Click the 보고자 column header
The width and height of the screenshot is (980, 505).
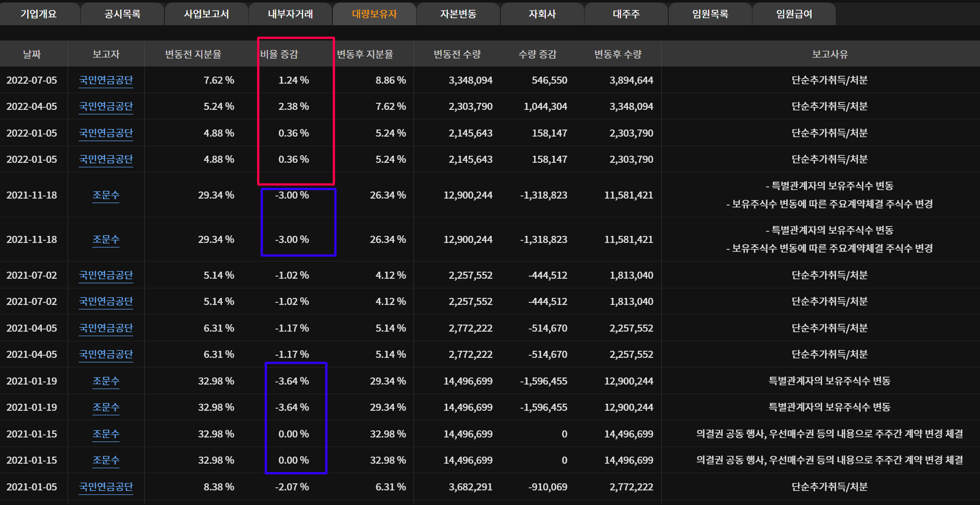(106, 54)
